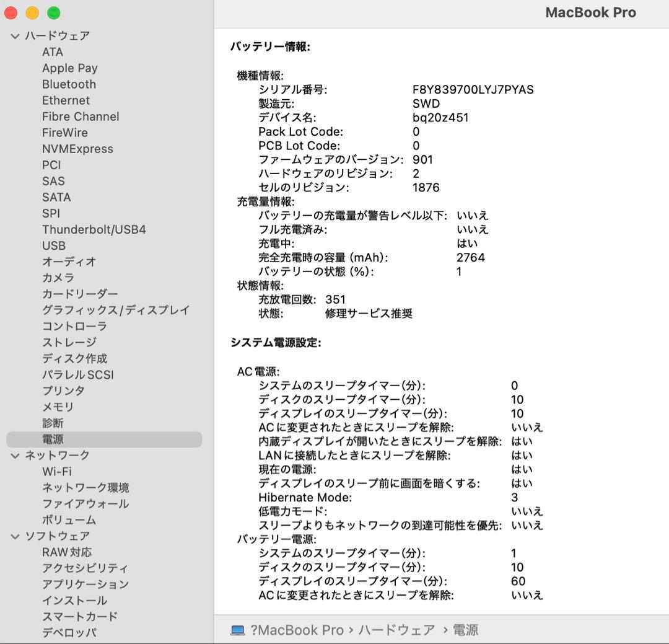Open the ファイアウォール report
The image size is (669, 644).
[x=82, y=504]
